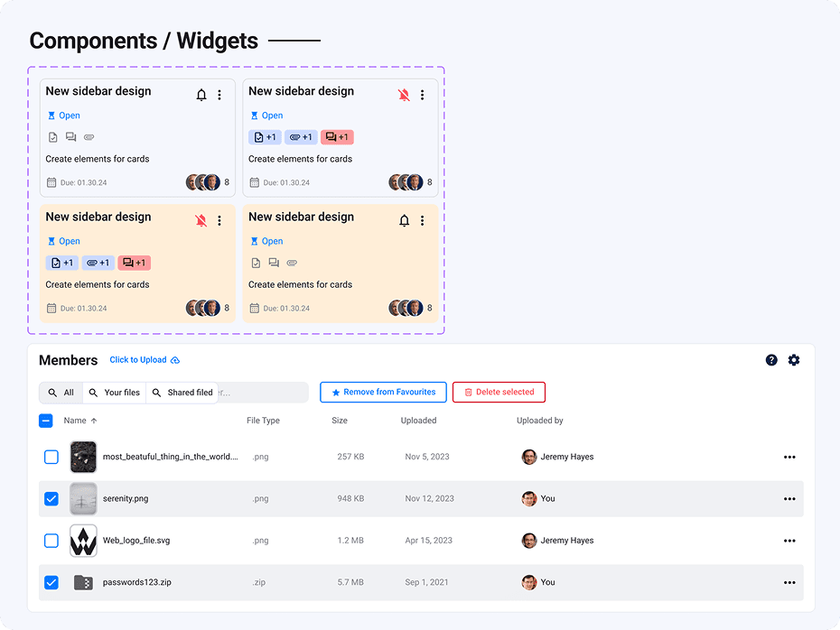The height and width of the screenshot is (630, 840).
Task: Click the attachment paperclip icon on the top-left card
Action: click(89, 137)
